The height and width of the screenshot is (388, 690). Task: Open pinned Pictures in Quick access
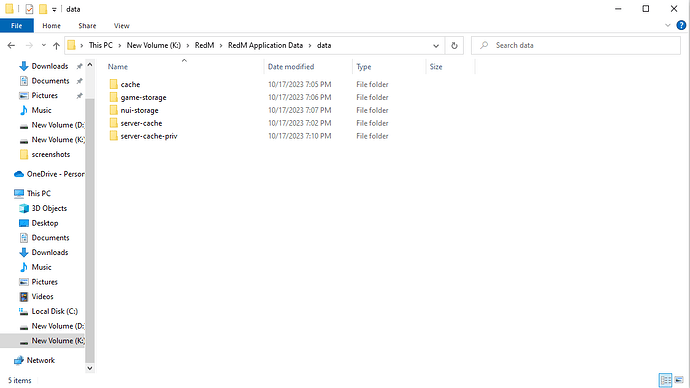[44, 95]
